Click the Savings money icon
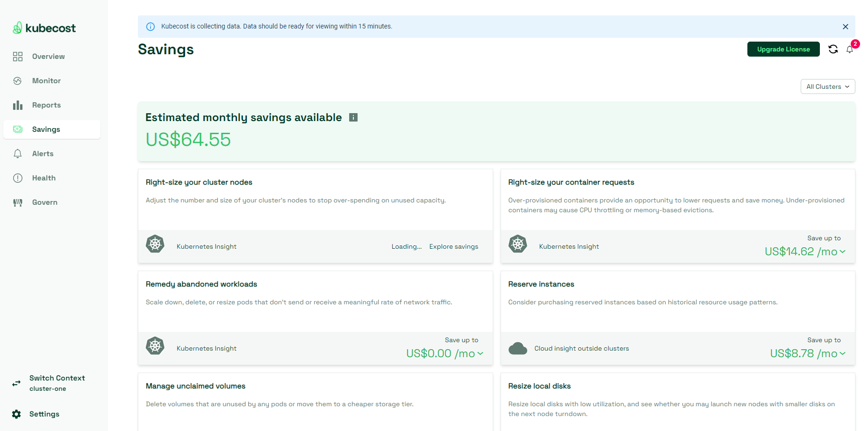Screen dimensions: 868x431 pos(18,129)
